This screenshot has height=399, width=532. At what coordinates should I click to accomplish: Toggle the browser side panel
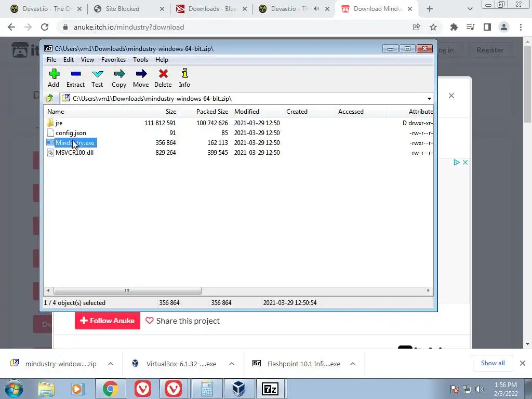pos(487,27)
